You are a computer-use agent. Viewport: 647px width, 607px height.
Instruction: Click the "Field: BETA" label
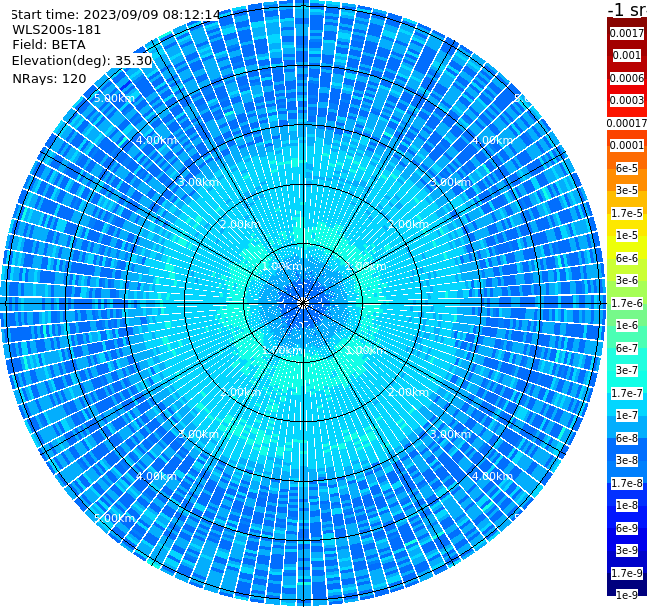click(49, 45)
